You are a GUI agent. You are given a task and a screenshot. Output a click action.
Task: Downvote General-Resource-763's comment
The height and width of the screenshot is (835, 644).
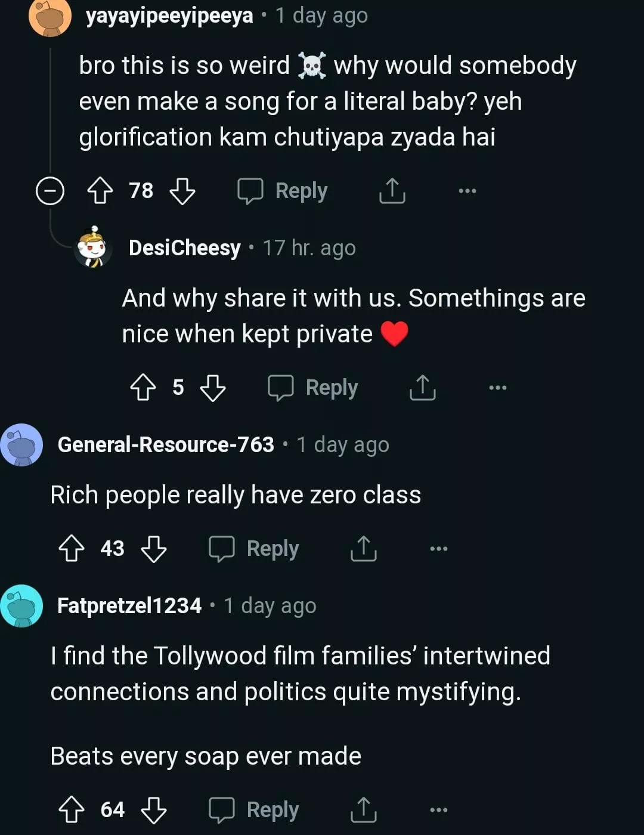[x=154, y=549]
